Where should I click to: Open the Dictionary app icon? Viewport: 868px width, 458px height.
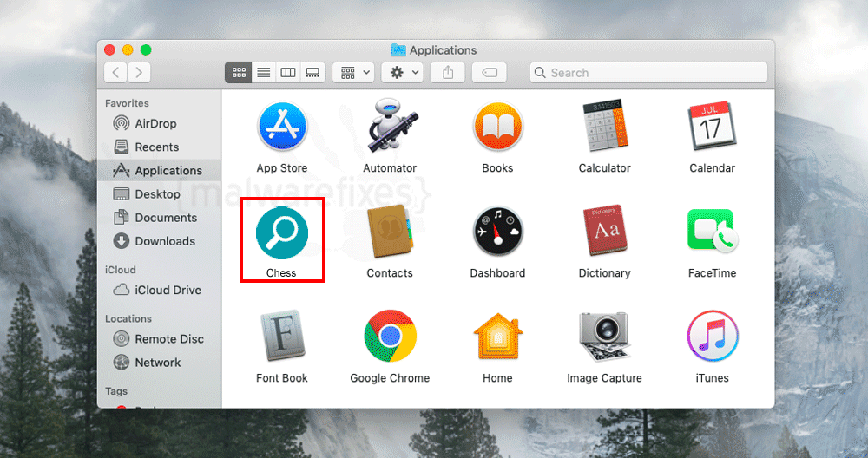pos(605,231)
